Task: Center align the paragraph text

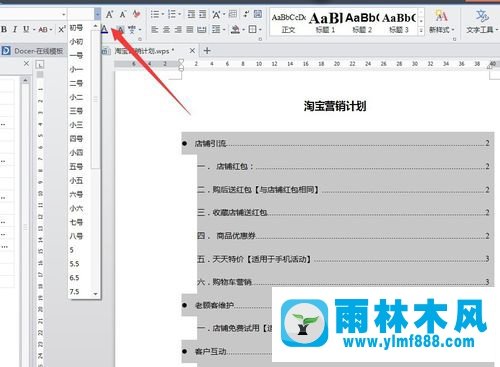Action: point(166,30)
